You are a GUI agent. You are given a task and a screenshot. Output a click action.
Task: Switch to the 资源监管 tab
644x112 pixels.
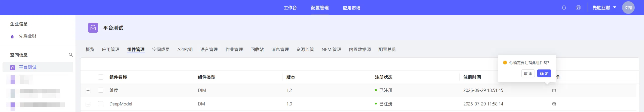[305, 50]
